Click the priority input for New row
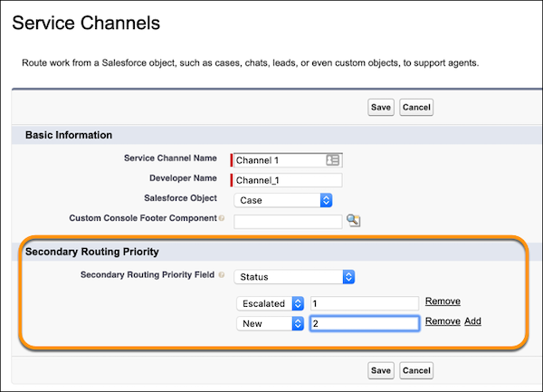 [364, 323]
